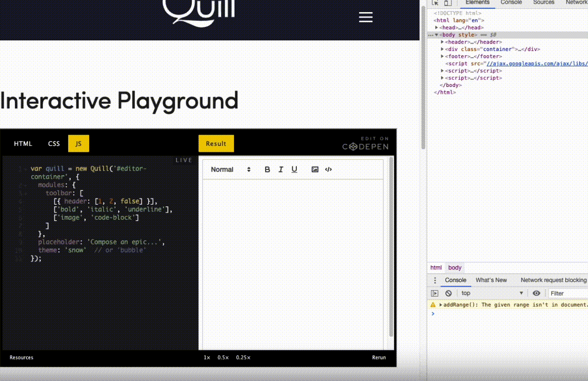The height and width of the screenshot is (381, 588).
Task: Switch to the HTML tab in CodePen
Action: (x=23, y=144)
